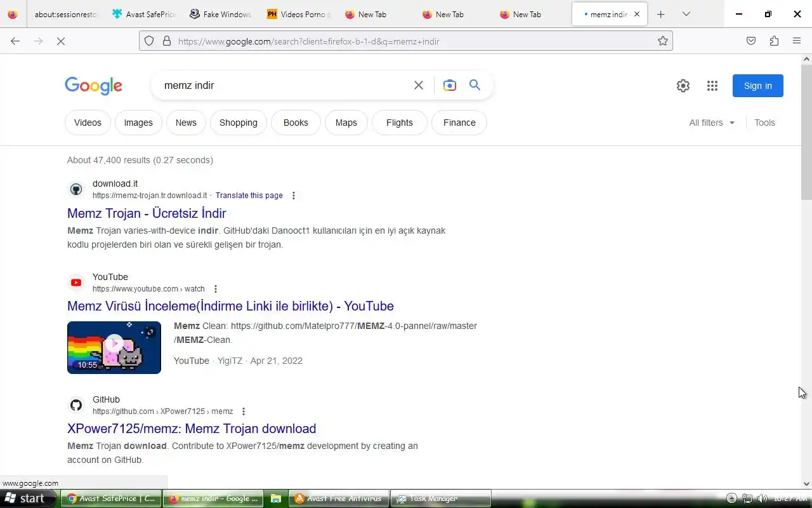View site security padlock information

pyautogui.click(x=167, y=41)
